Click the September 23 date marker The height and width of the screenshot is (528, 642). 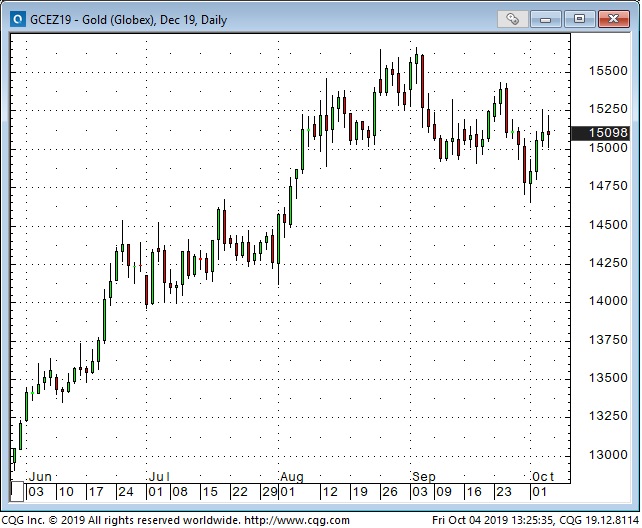click(x=504, y=492)
